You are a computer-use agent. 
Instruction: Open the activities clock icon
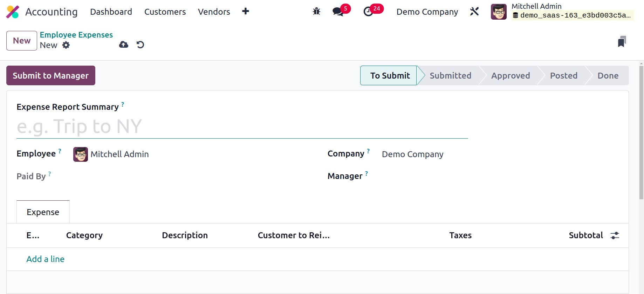pyautogui.click(x=368, y=12)
